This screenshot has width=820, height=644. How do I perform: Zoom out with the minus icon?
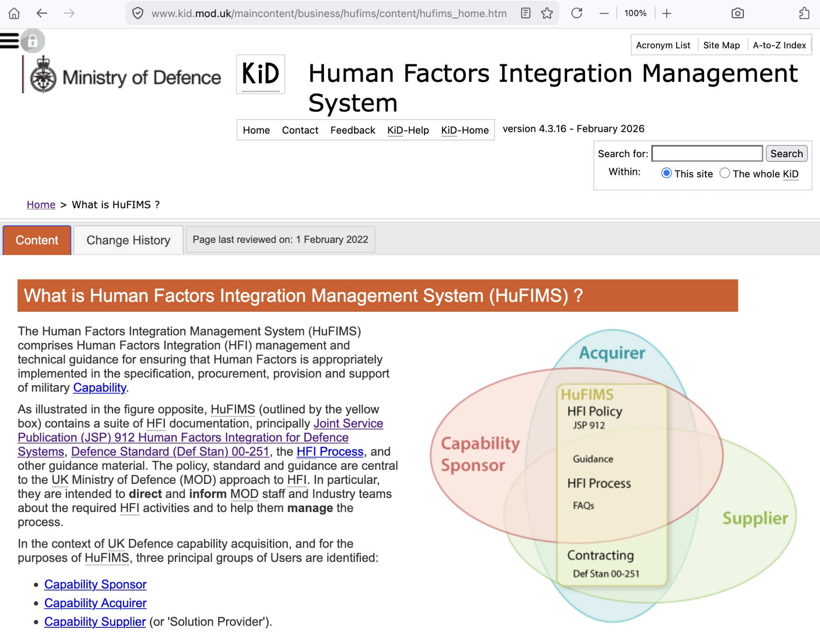pos(604,13)
